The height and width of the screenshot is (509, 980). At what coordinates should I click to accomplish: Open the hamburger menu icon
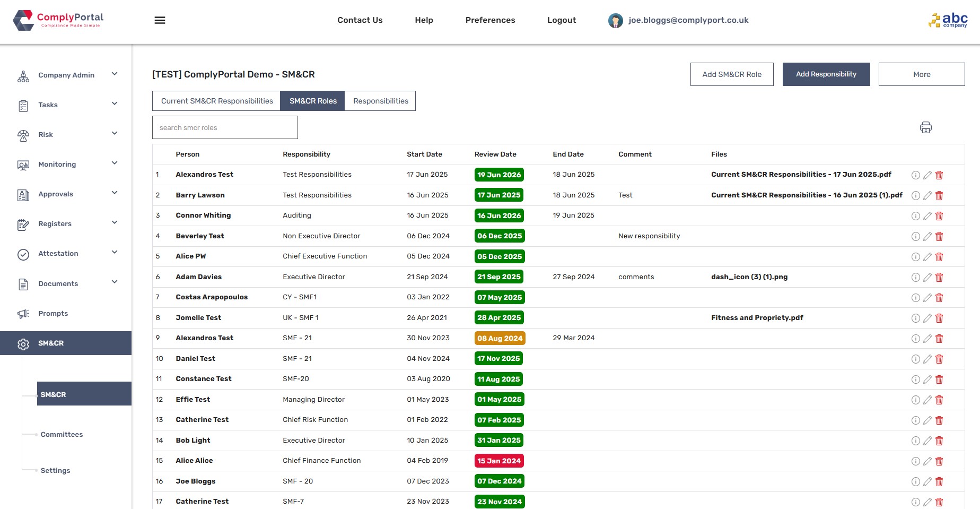point(160,20)
